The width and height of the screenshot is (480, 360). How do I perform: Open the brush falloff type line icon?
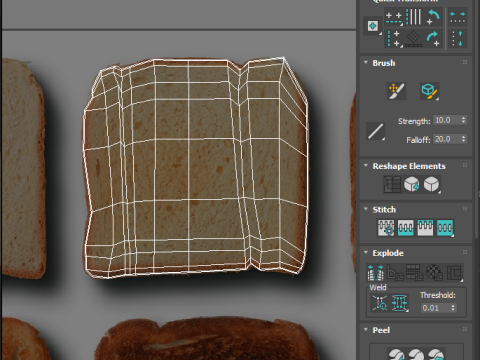[376, 131]
